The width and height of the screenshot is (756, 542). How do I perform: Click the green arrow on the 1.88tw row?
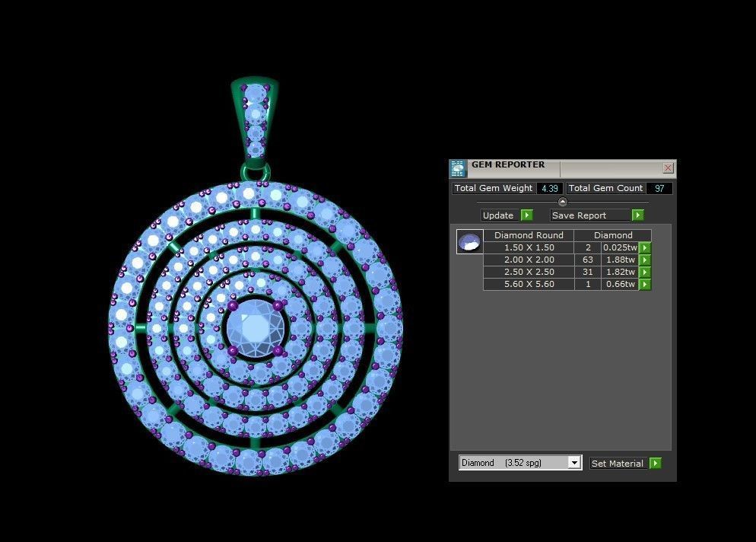click(645, 260)
